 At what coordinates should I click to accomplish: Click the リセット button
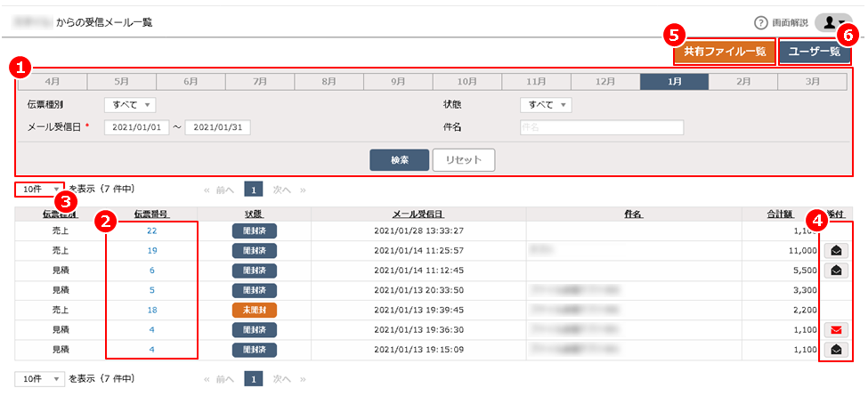[463, 160]
